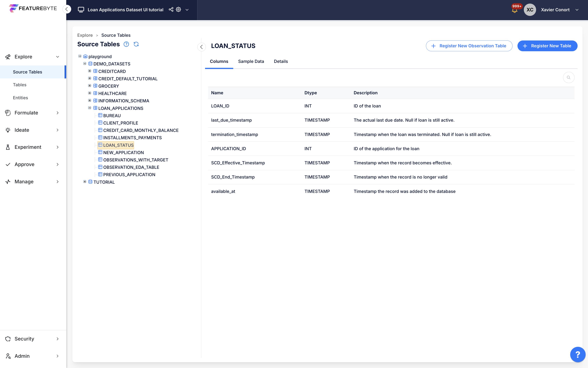Refresh the Source Tables list

[136, 44]
